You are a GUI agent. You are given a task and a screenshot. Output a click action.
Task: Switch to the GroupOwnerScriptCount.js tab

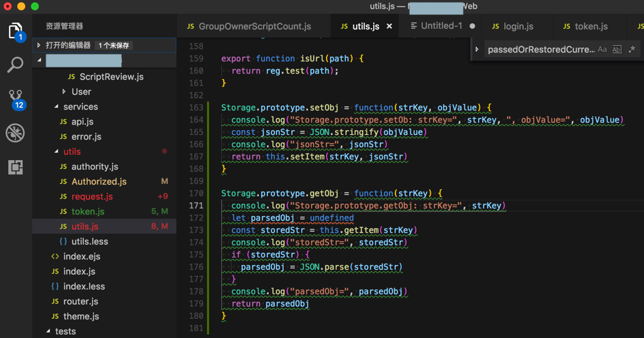click(x=254, y=27)
